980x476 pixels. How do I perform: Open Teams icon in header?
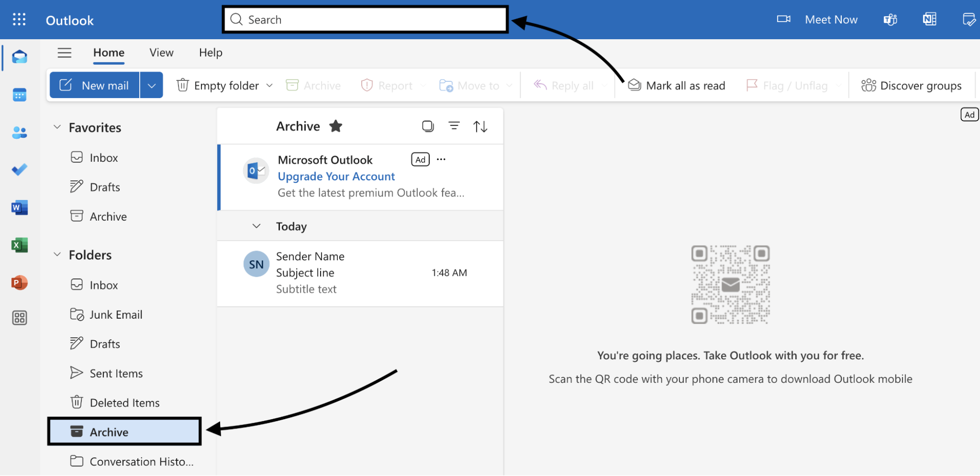(x=890, y=20)
